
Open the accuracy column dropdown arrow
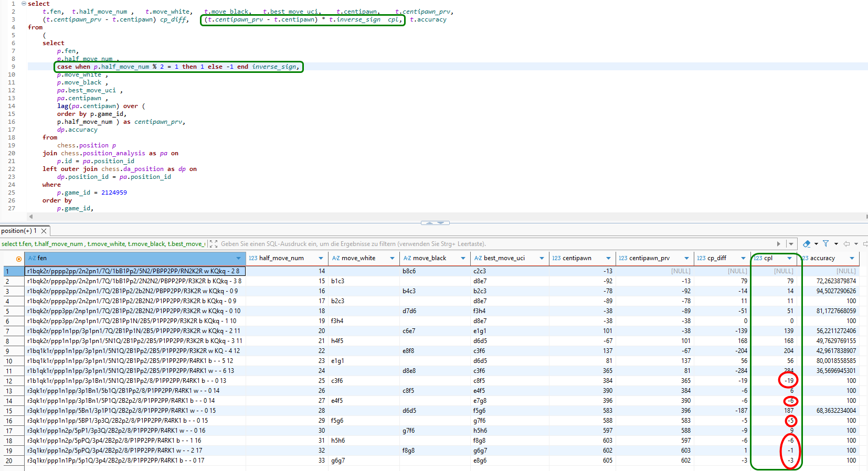[852, 258]
